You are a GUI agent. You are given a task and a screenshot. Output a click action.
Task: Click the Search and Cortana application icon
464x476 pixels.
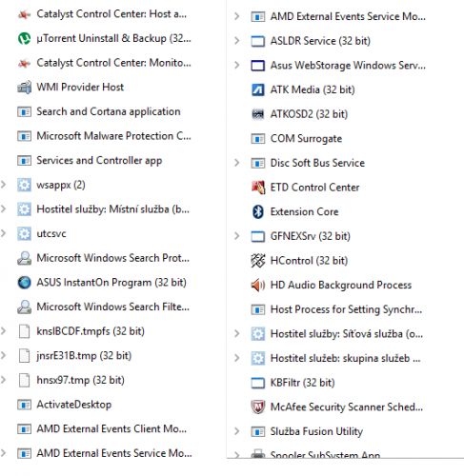[24, 111]
